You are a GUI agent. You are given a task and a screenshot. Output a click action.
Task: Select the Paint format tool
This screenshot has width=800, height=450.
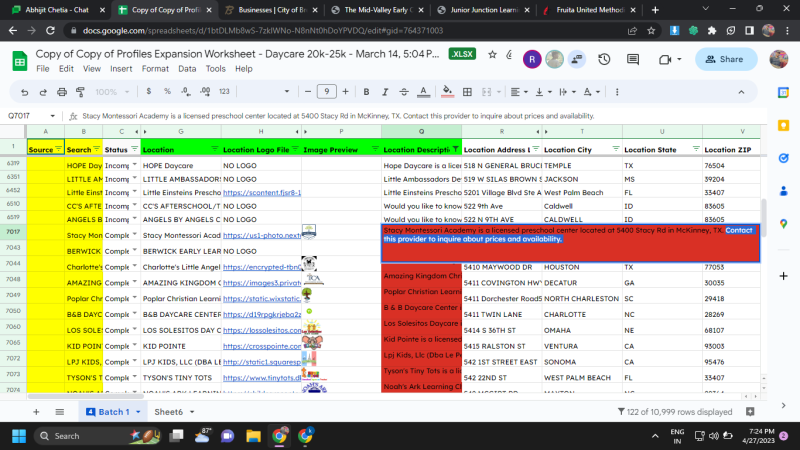pos(80,92)
